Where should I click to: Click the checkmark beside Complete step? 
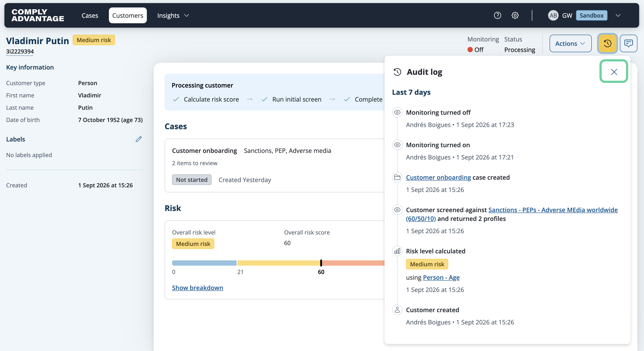pyautogui.click(x=347, y=99)
